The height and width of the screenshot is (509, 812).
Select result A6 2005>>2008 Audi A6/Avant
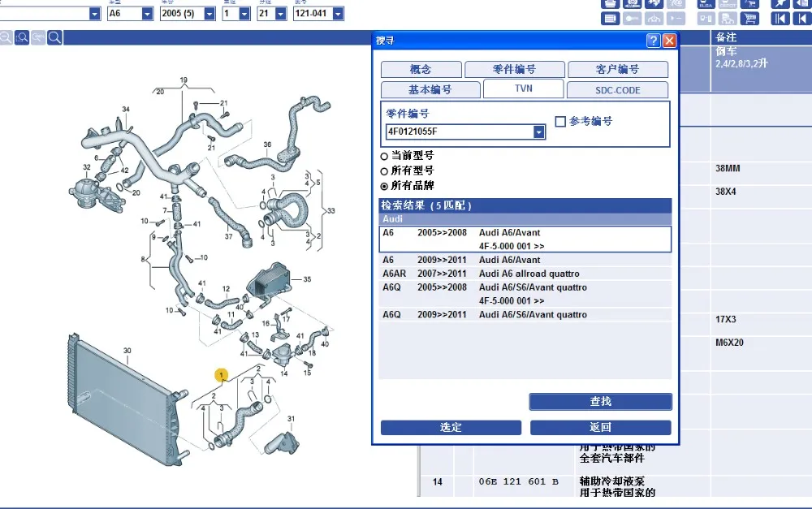pos(525,239)
